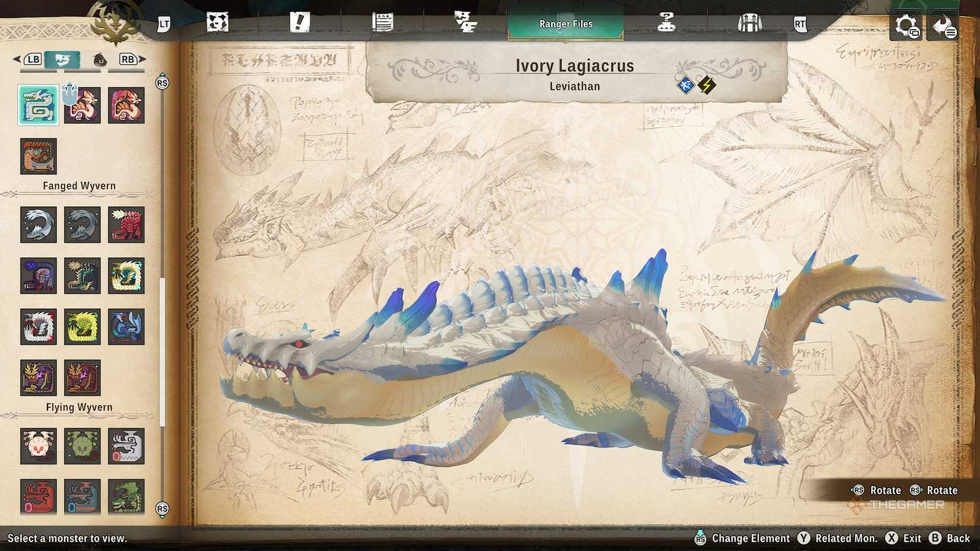The image size is (980, 551).
Task: Select the white-and-red spiky Fanged Wyvern icon
Action: 39,327
